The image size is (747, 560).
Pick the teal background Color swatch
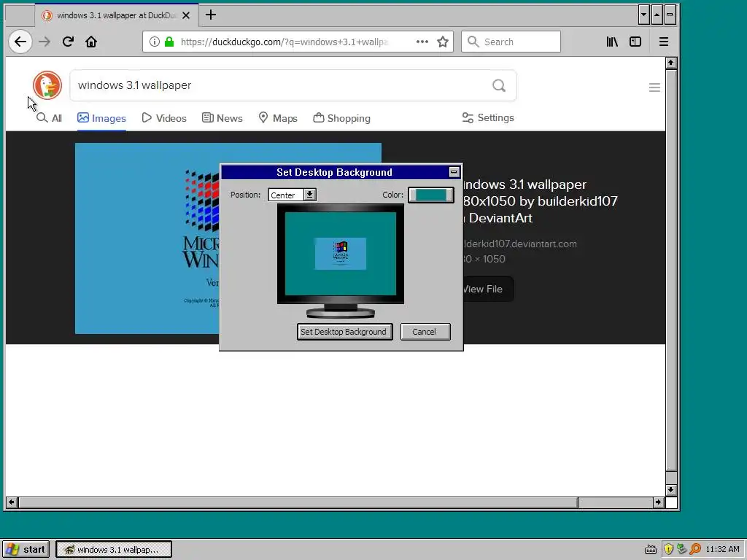431,195
